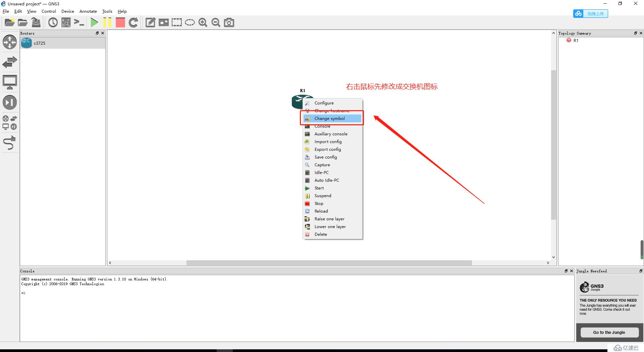Viewport: 644px width, 352px height.
Task: Open the Tools menu
Action: tap(107, 11)
